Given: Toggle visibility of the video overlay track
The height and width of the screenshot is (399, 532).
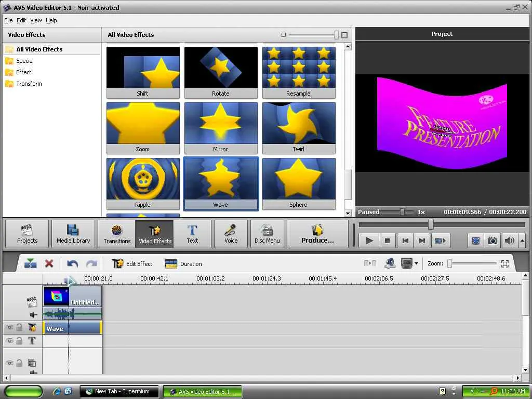Looking at the screenshot, I should tap(9, 363).
